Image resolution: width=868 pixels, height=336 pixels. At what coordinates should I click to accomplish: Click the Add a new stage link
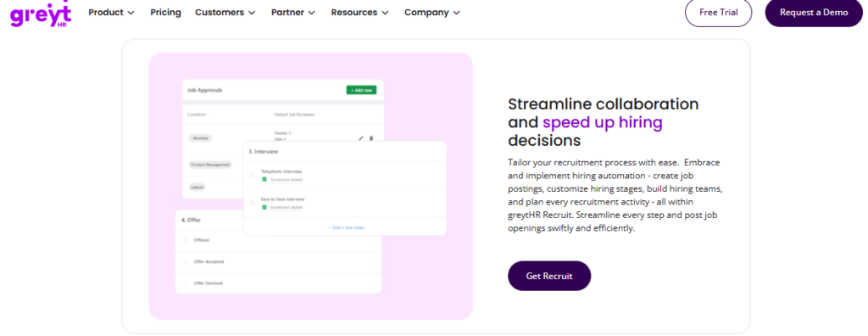(x=346, y=227)
